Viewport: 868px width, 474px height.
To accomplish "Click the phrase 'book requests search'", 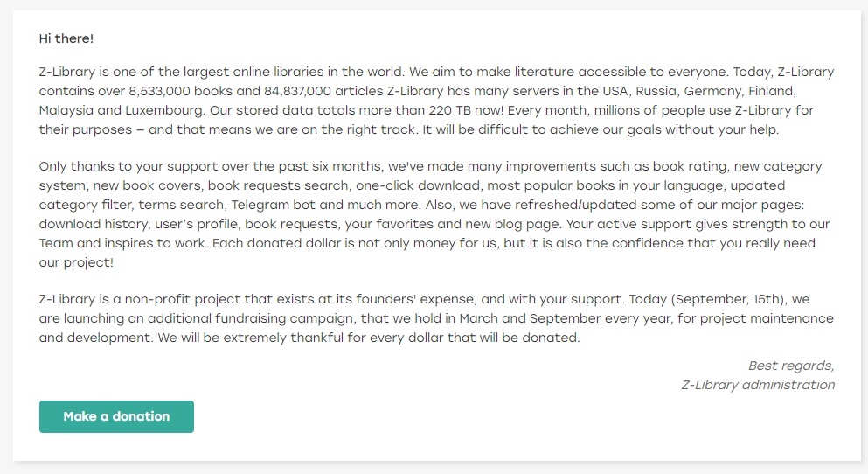I will pyautogui.click(x=279, y=185).
